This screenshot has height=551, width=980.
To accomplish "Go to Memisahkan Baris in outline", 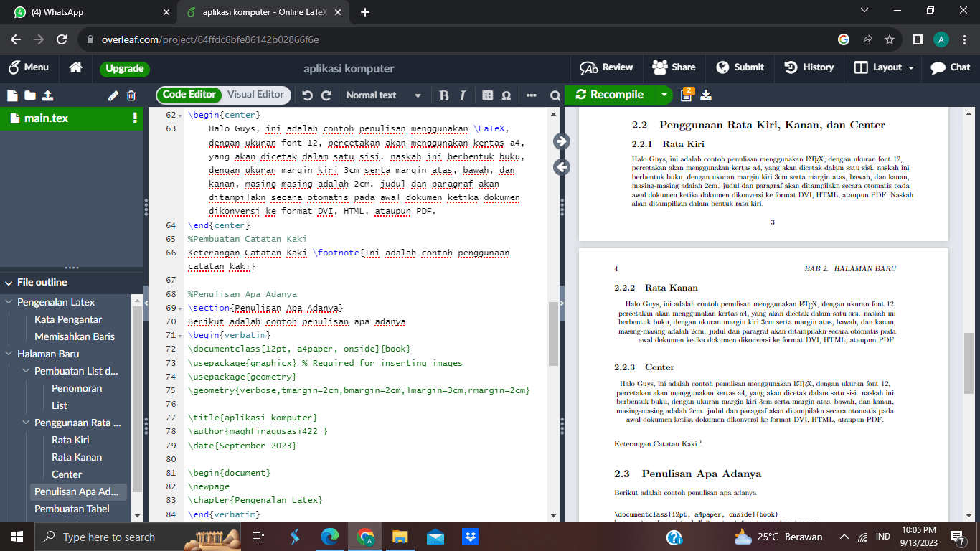I will pyautogui.click(x=75, y=336).
